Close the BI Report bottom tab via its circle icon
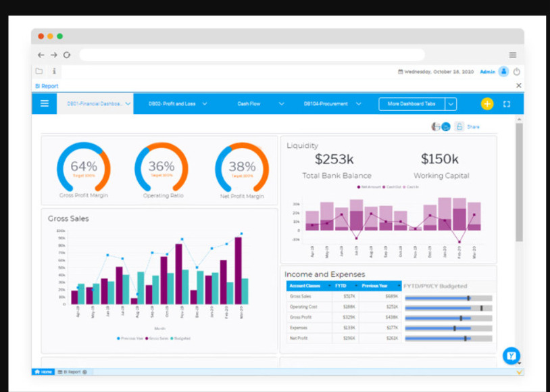Viewport: 550px width, 392px height. pos(84,372)
